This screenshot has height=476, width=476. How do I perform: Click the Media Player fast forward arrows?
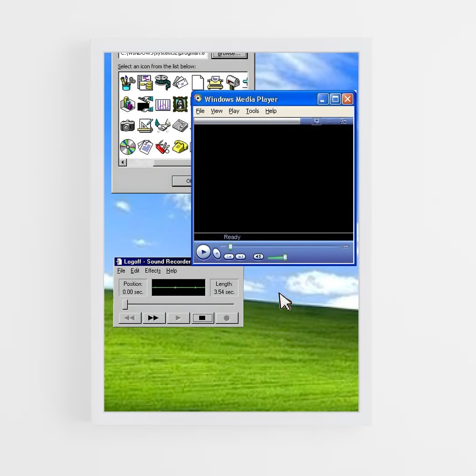coord(346,247)
